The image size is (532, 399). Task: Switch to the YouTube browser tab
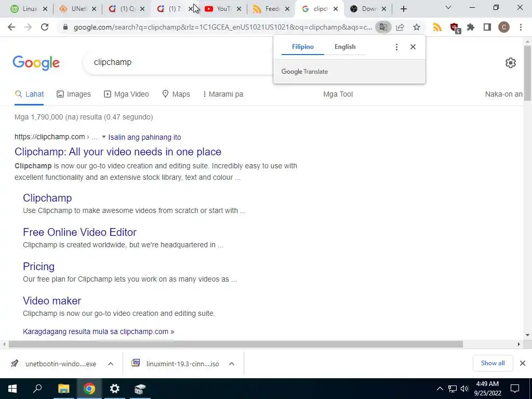[x=222, y=9]
